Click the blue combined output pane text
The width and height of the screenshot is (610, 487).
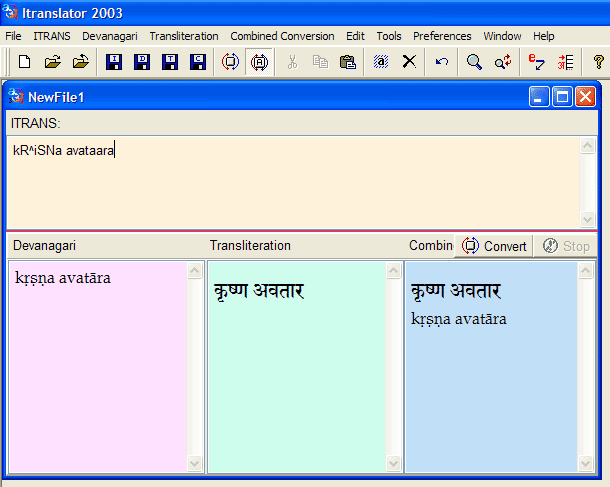click(x=459, y=319)
